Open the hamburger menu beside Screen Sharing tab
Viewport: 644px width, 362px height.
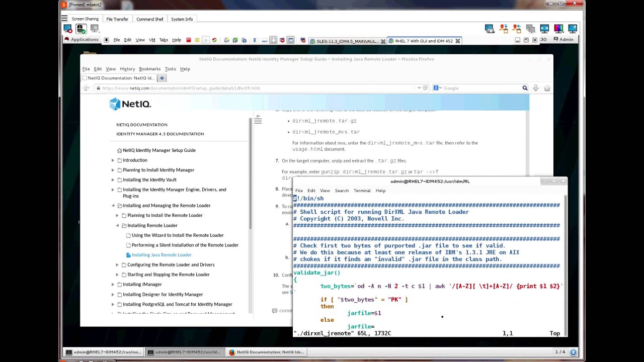(64, 19)
